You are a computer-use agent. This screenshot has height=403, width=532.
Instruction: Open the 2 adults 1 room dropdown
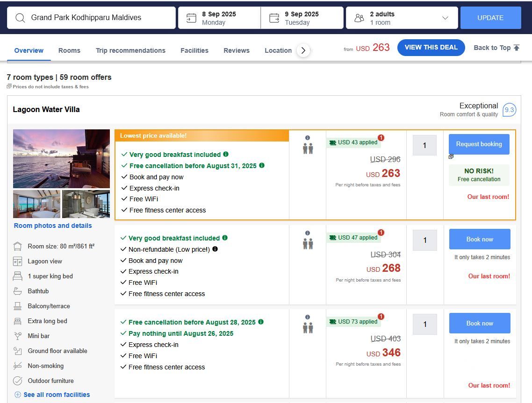pyautogui.click(x=445, y=18)
